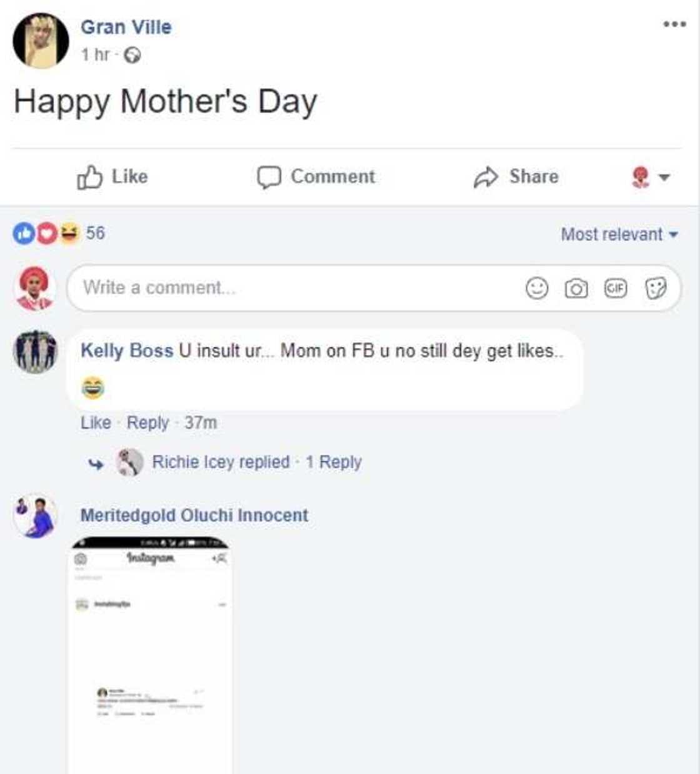Viewport: 700px width, 774px height.
Task: Click the thumbs-up reaction icon near 56
Action: (x=24, y=233)
